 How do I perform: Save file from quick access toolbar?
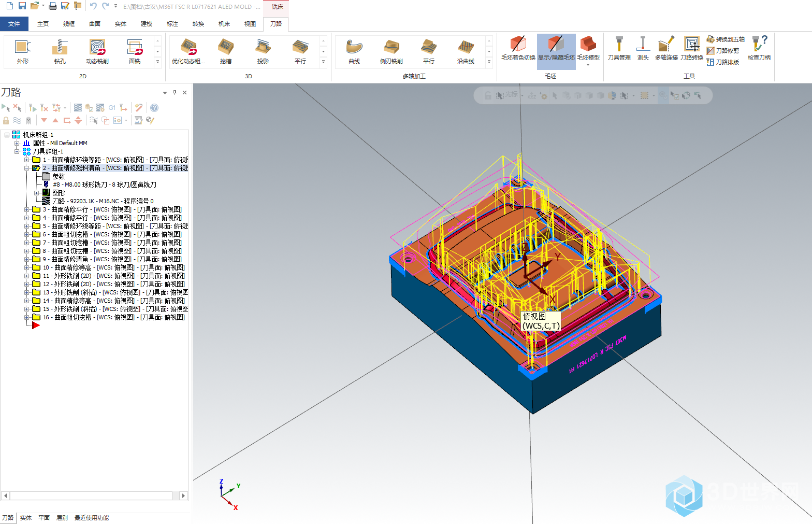coord(22,6)
